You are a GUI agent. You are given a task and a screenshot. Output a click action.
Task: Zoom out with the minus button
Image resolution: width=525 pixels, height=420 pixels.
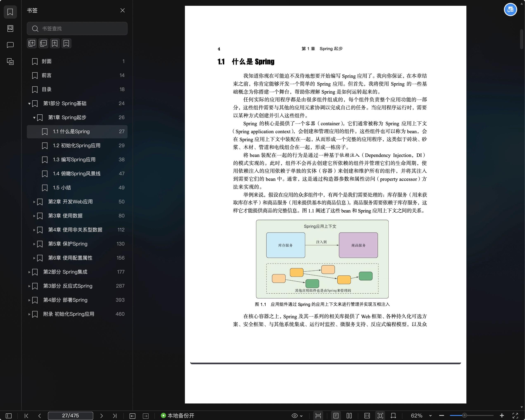pos(442,416)
